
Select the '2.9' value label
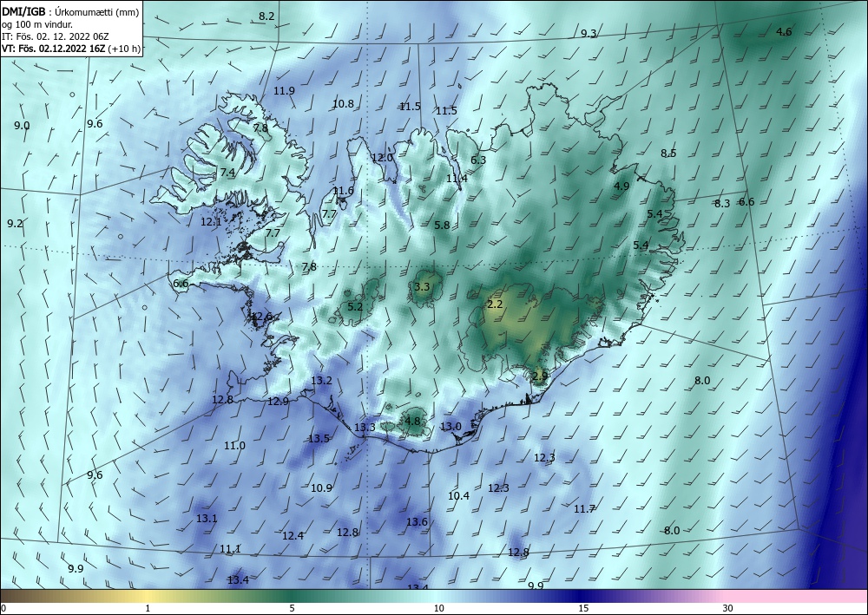click(540, 376)
